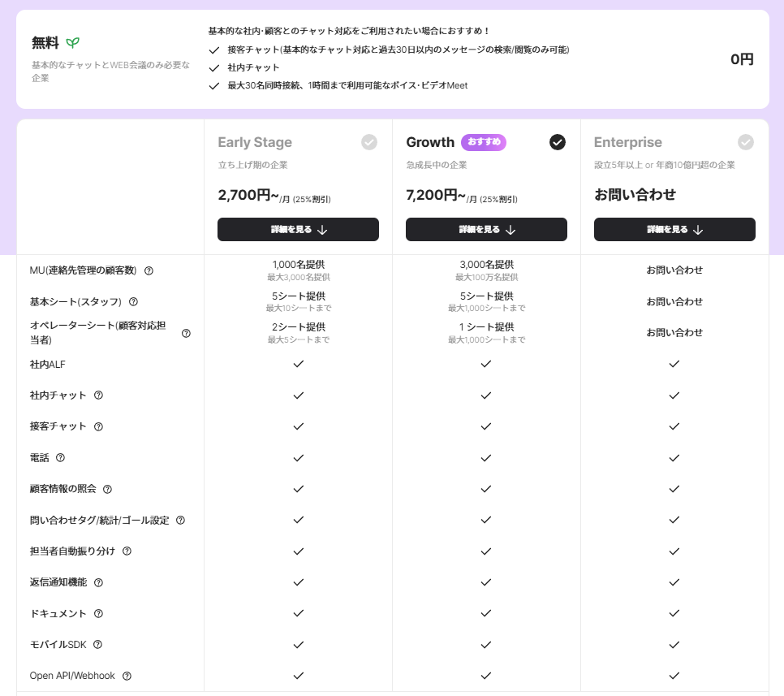Select the Enterprise plan check circle

745,142
